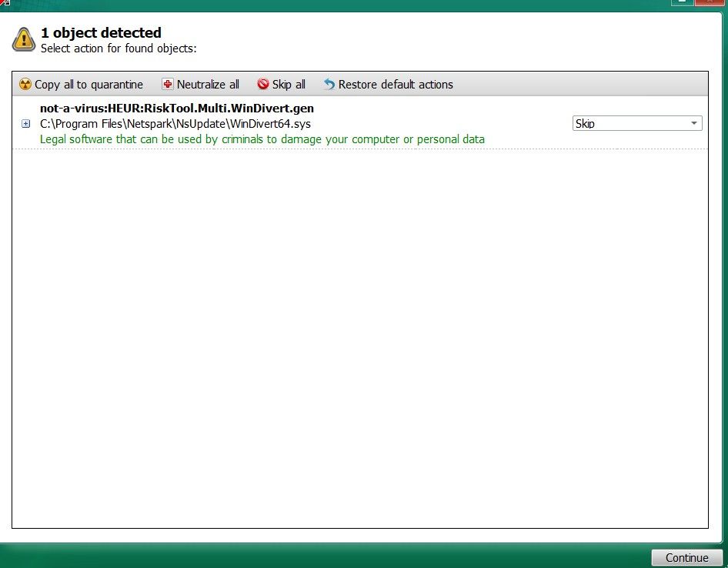The width and height of the screenshot is (728, 568).
Task: Click the dropdown arrow beside Skip
Action: [x=693, y=124]
